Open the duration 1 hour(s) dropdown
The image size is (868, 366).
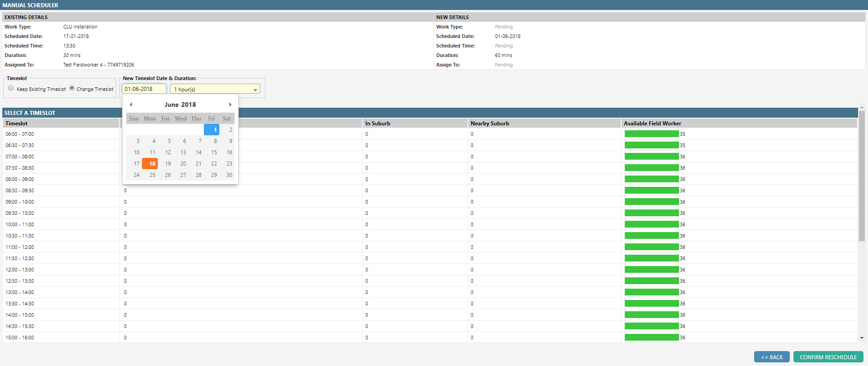click(215, 89)
